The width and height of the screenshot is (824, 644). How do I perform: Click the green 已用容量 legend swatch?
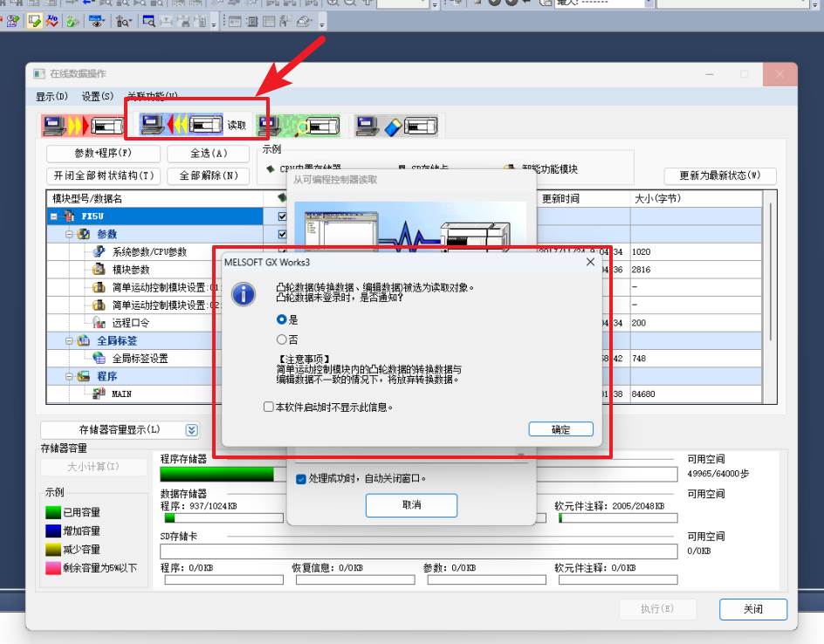coord(53,512)
